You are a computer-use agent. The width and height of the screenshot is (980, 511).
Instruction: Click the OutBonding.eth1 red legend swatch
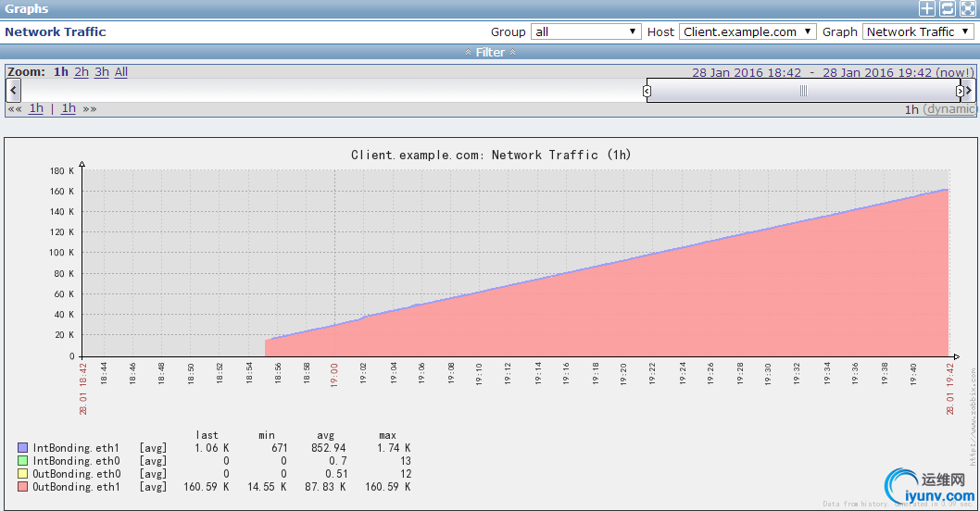click(x=23, y=487)
